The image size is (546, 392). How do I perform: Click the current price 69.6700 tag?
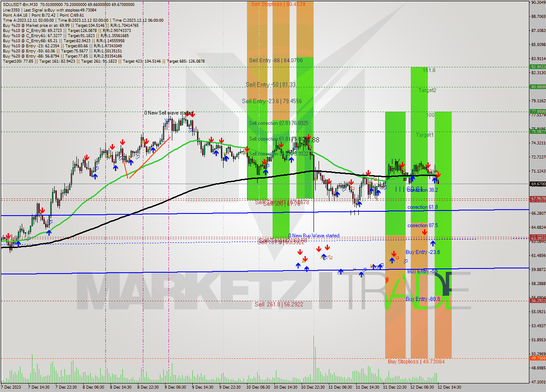pyautogui.click(x=538, y=184)
